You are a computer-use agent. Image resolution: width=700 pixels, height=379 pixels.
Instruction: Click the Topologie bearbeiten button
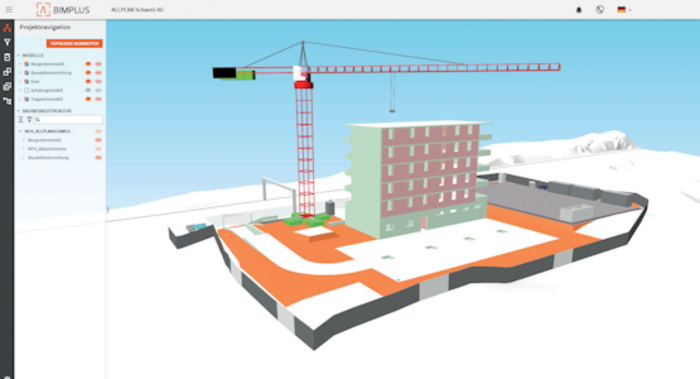click(x=74, y=43)
